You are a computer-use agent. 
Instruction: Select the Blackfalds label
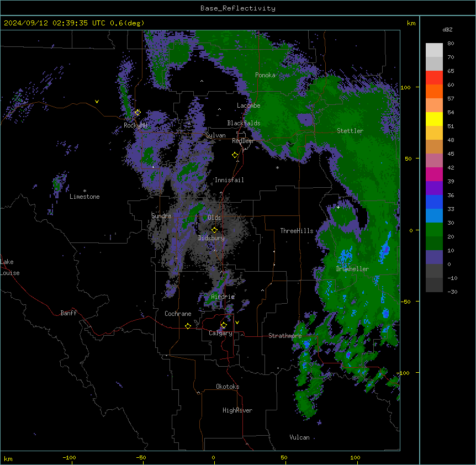click(x=244, y=123)
